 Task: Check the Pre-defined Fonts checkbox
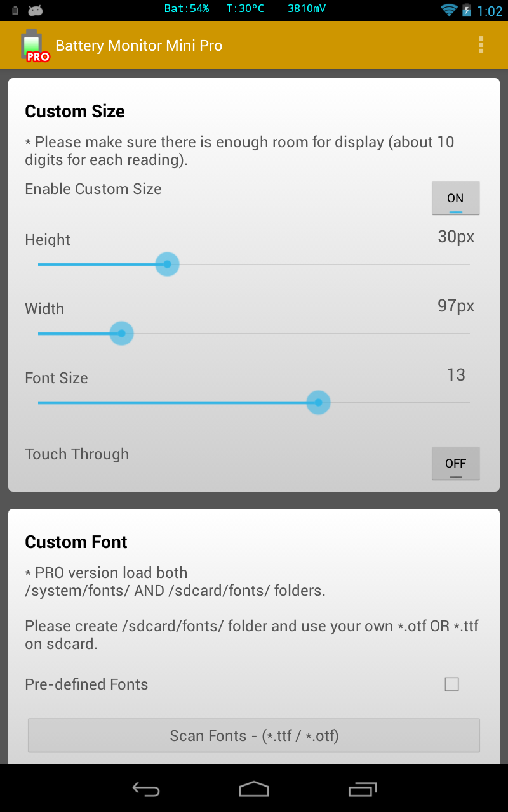tap(451, 684)
